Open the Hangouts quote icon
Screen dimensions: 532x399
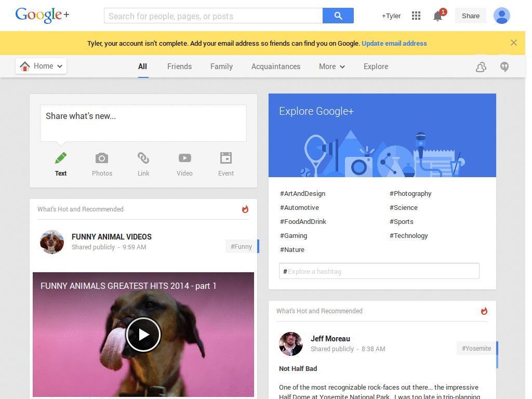tap(504, 67)
